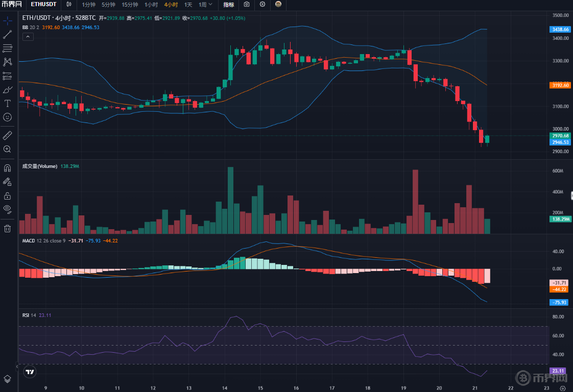Image resolution: width=573 pixels, height=392 pixels.
Task: Switch to the 1天 timeframe
Action: tap(188, 5)
